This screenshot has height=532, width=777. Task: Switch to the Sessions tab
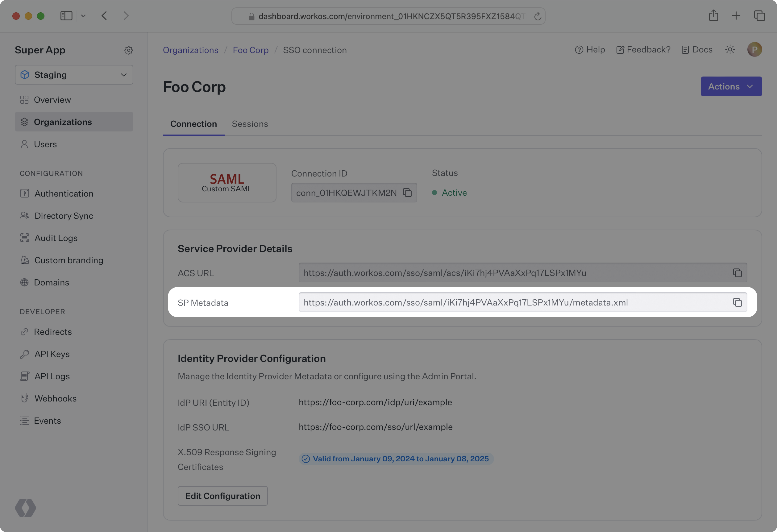(x=250, y=124)
